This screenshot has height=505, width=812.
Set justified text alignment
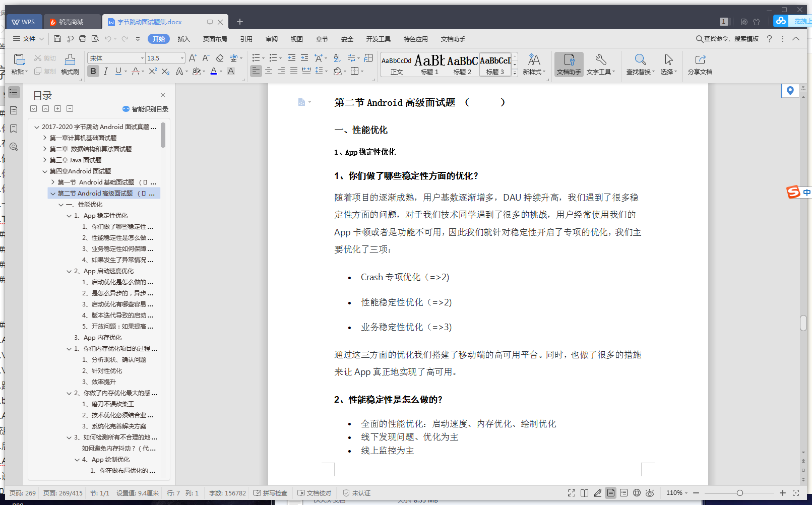294,71
